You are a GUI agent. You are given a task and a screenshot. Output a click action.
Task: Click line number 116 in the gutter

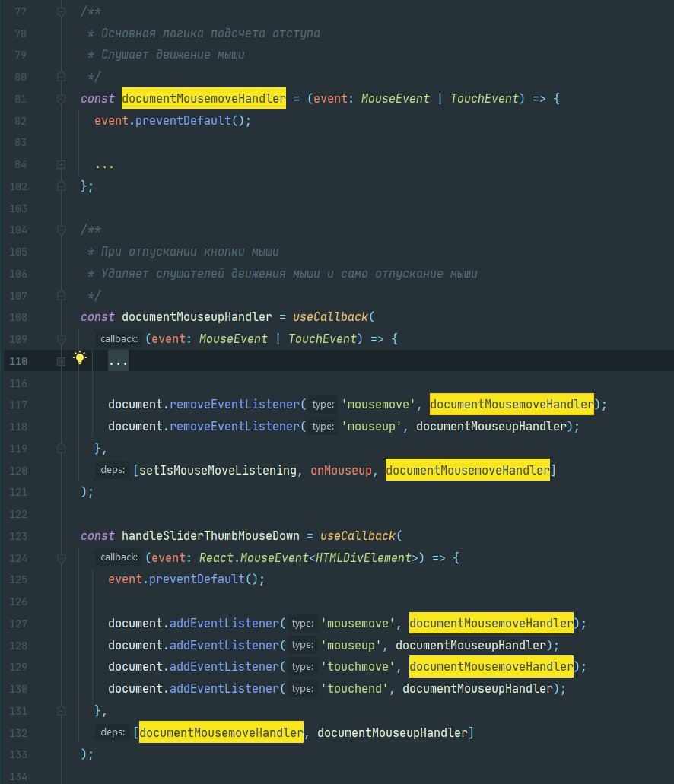click(18, 383)
